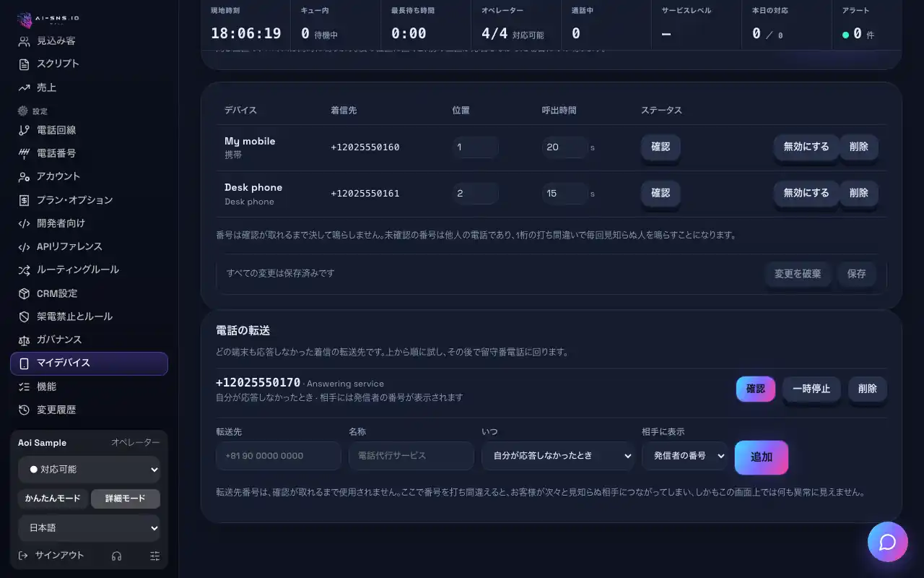Open the 対応可能 status dropdown
Viewport: 924px width, 578px height.
click(x=89, y=470)
